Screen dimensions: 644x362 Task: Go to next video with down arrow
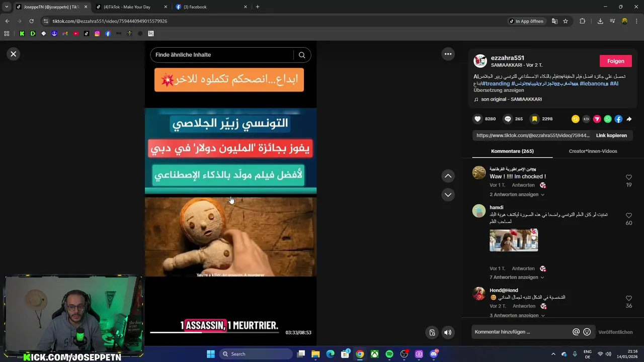(448, 195)
